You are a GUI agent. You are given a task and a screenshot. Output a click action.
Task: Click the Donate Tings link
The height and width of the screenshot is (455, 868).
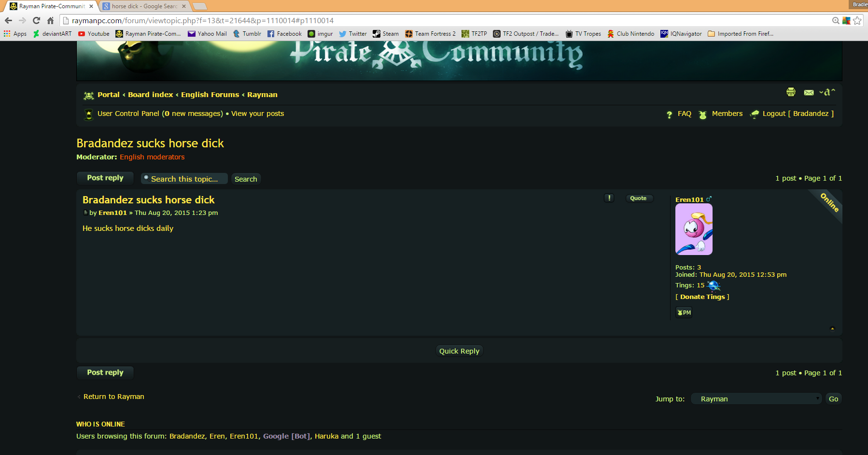(x=702, y=297)
